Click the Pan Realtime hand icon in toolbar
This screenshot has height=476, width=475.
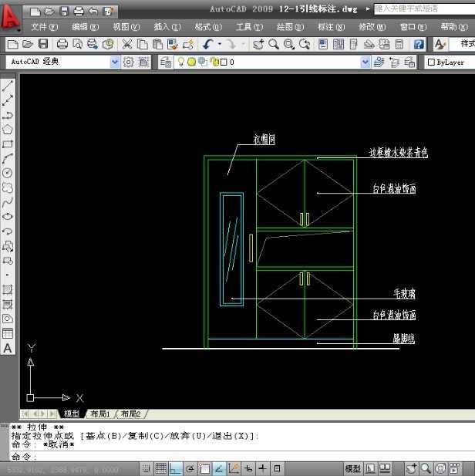258,44
